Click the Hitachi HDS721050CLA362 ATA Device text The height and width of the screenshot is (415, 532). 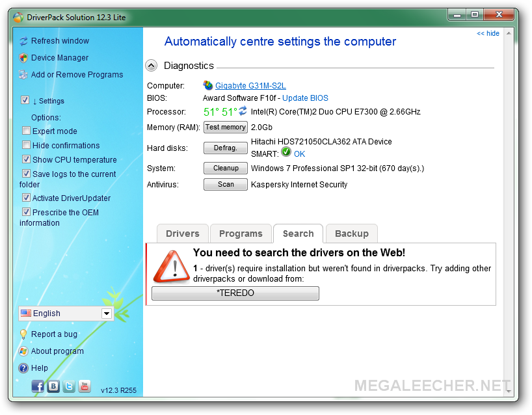321,142
